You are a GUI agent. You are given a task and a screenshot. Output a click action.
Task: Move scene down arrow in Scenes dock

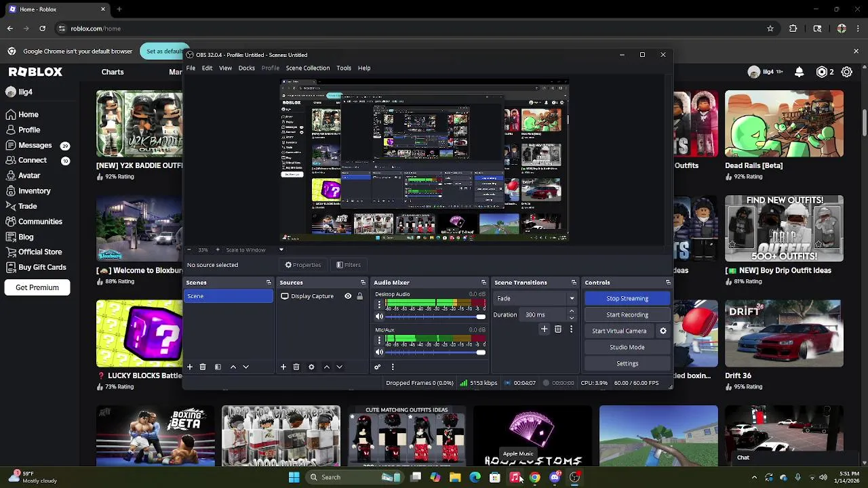(x=245, y=367)
